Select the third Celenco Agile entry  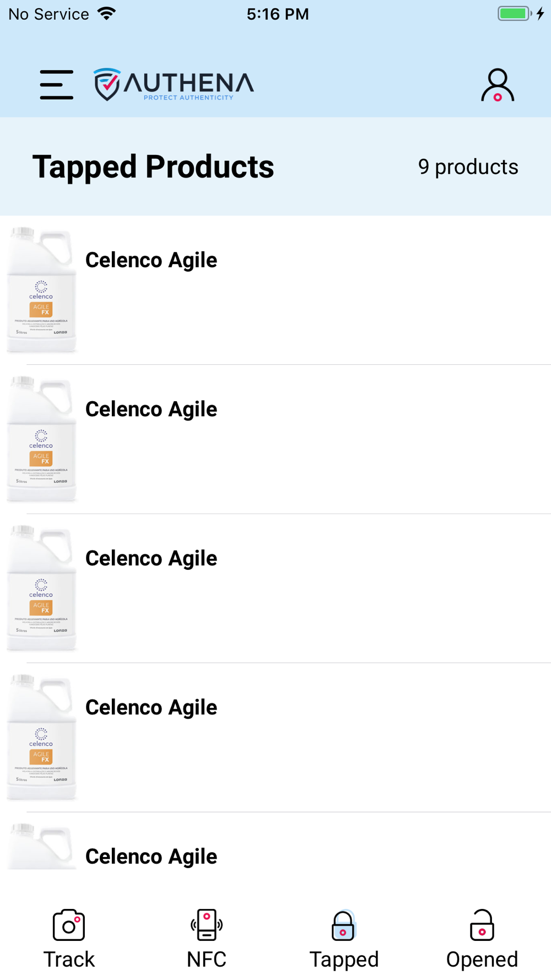pos(151,558)
